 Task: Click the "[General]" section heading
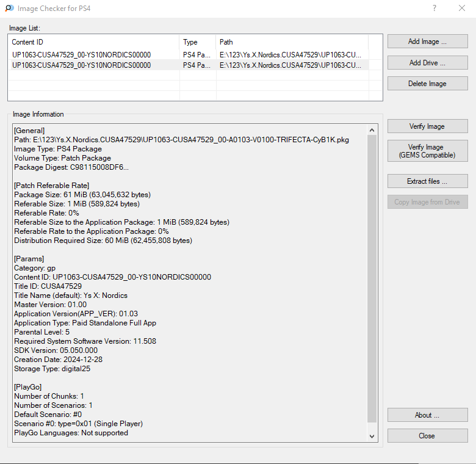click(29, 131)
